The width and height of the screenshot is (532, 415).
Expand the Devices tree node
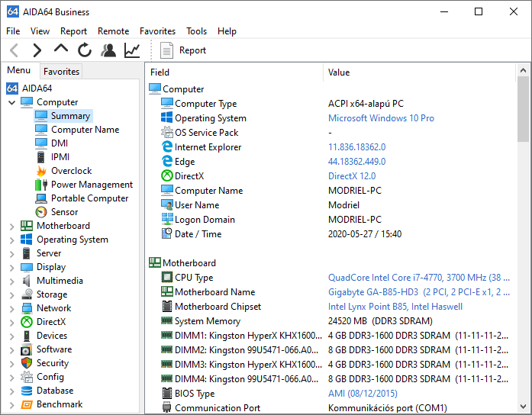12,336
